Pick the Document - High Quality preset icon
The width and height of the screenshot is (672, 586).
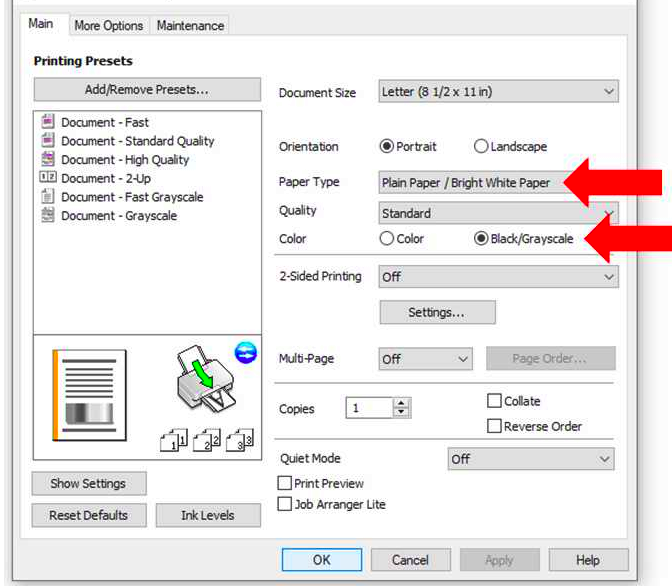(x=47, y=159)
